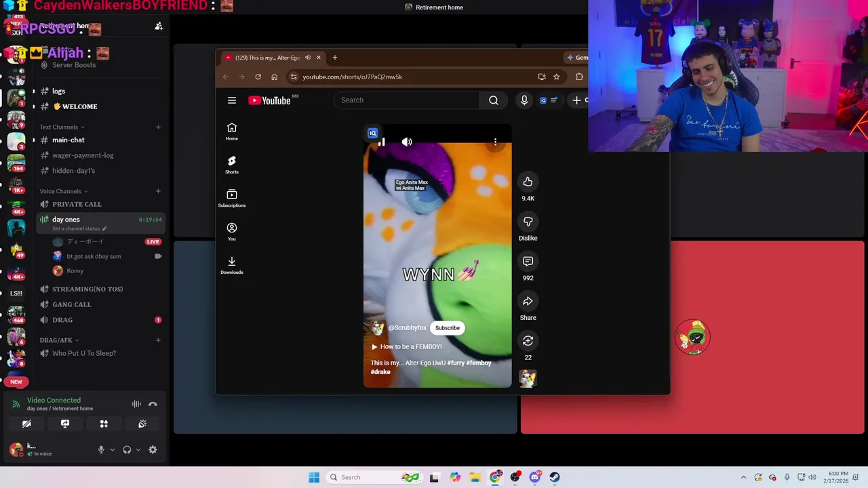Collapse the Text Channels category
The height and width of the screenshot is (488, 868).
click(62, 127)
